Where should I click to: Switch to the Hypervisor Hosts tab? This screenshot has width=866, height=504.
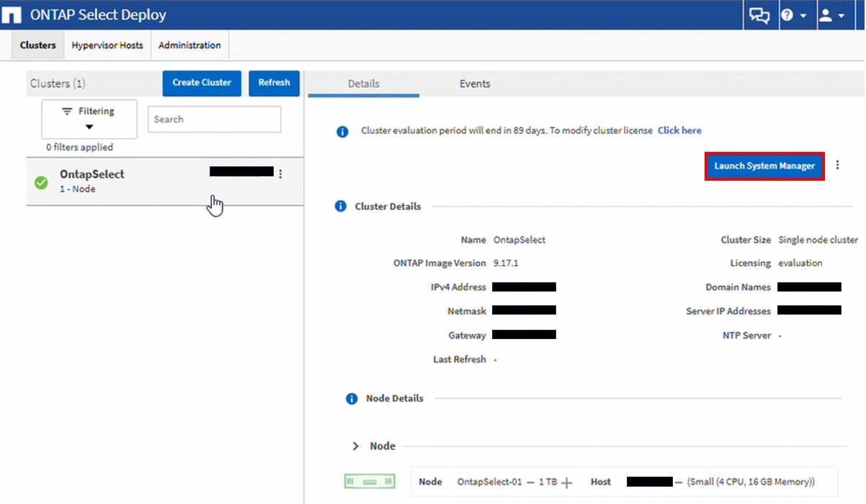coord(107,45)
